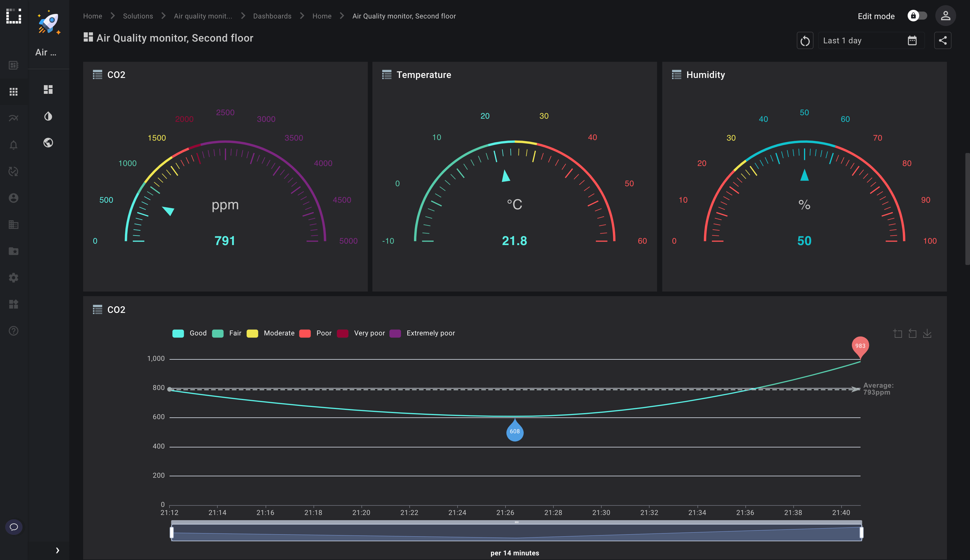Screen dimensions: 970x560
Task: Click the Average: 793ppm label
Action: coord(878,389)
